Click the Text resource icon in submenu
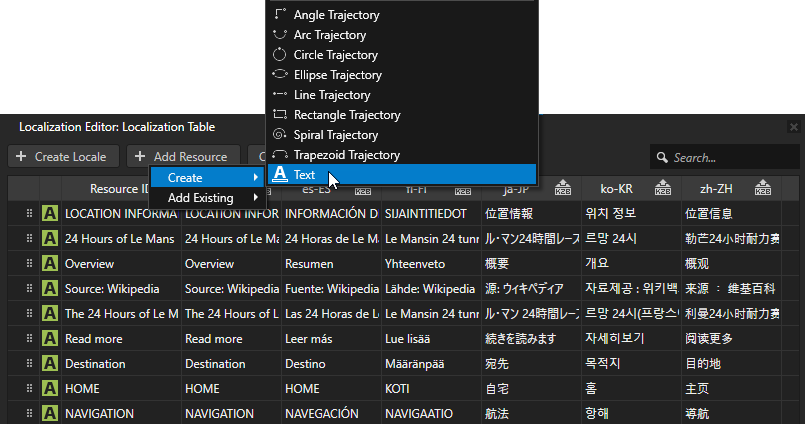 (x=280, y=175)
